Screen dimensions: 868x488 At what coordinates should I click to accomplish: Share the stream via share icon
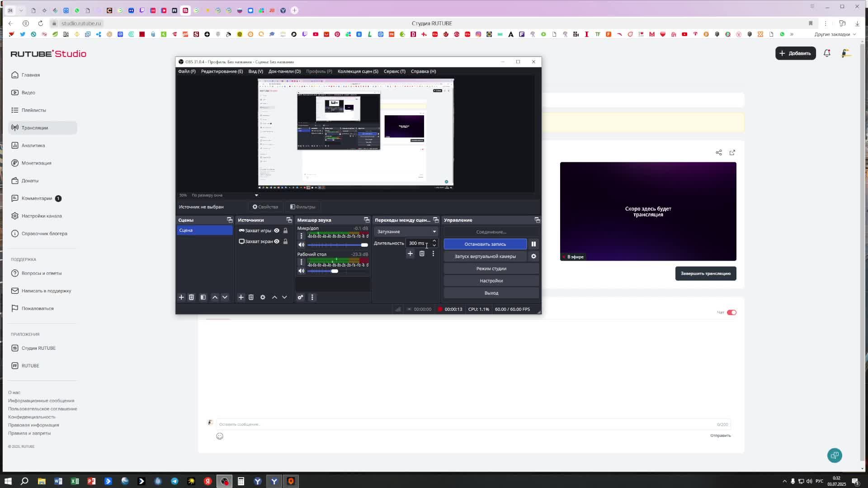pos(719,153)
